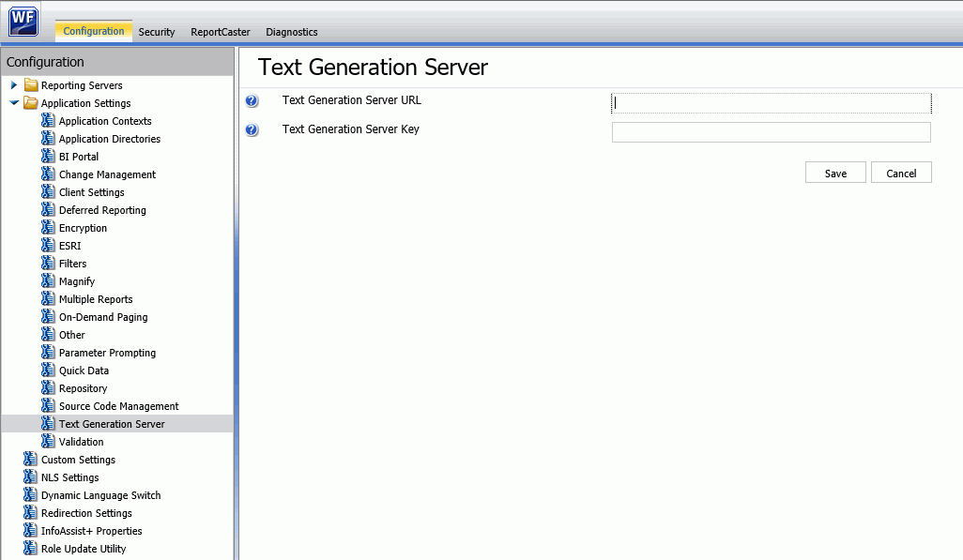Select the Validation tree item
Image resolution: width=963 pixels, height=560 pixels.
(x=81, y=442)
